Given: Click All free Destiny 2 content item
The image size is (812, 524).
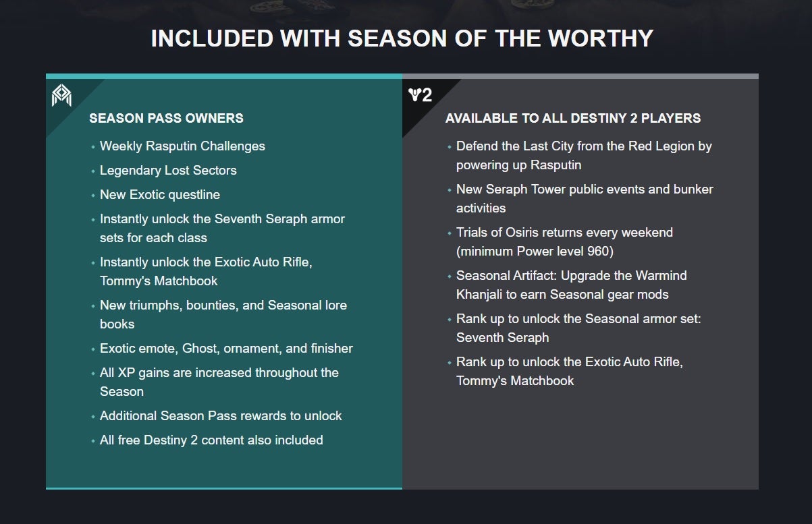Looking at the screenshot, I should coord(211,440).
